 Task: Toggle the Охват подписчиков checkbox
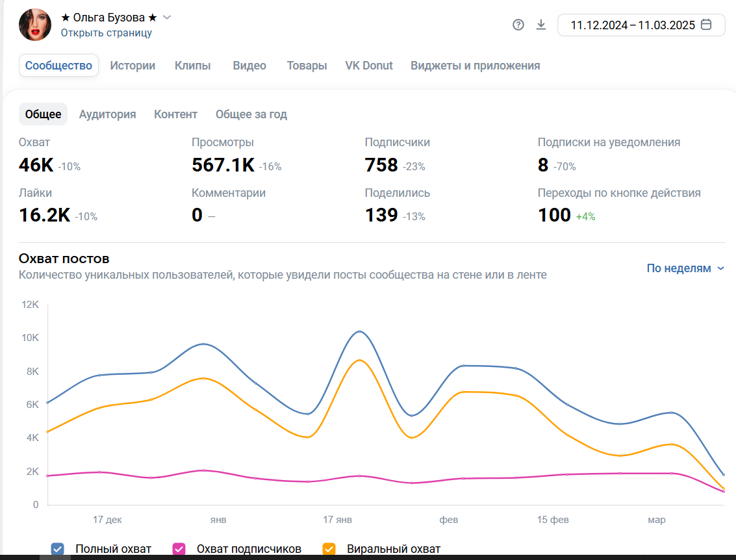click(x=179, y=549)
